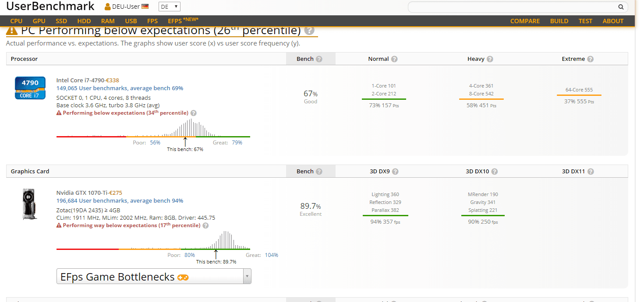Click the DX10 90% 250 fps result
This screenshot has width=644, height=302.
[x=483, y=222]
